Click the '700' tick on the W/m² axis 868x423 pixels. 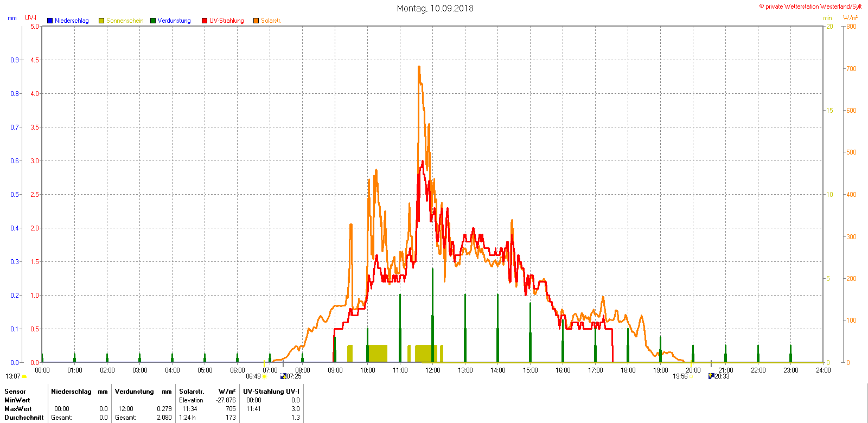click(x=851, y=69)
